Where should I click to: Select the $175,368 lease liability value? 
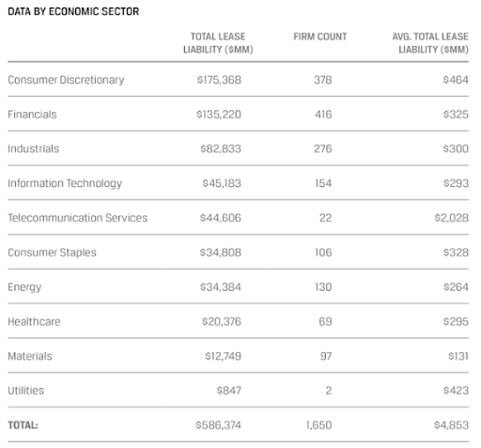coord(219,80)
